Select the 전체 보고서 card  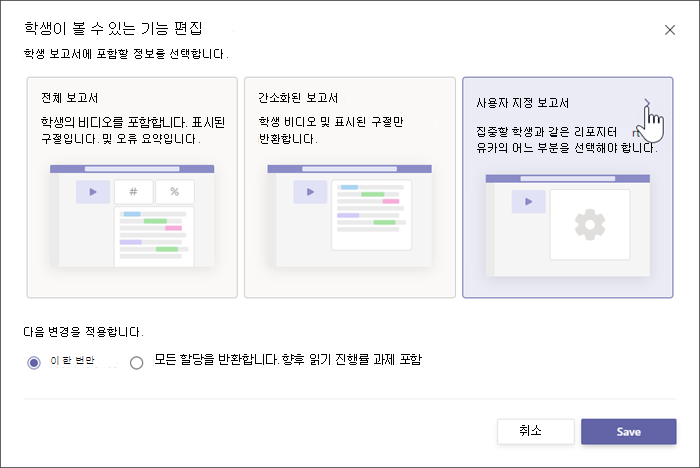pyautogui.click(x=132, y=188)
